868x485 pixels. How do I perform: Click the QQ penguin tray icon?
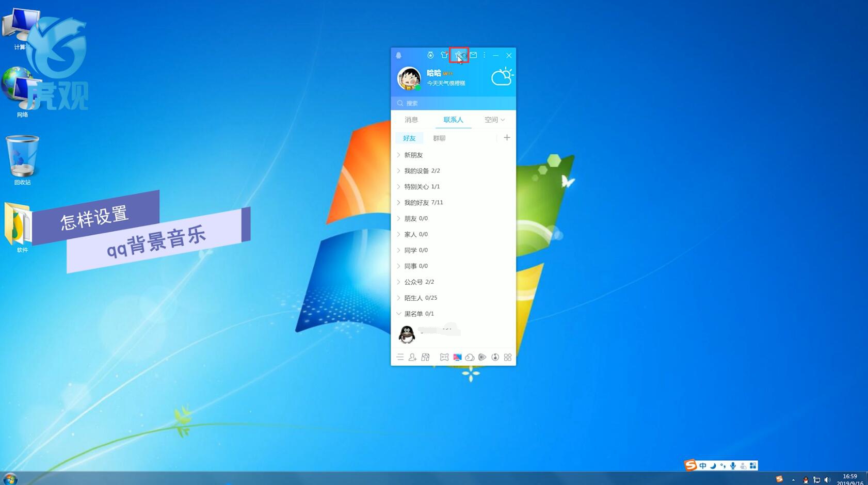click(806, 480)
